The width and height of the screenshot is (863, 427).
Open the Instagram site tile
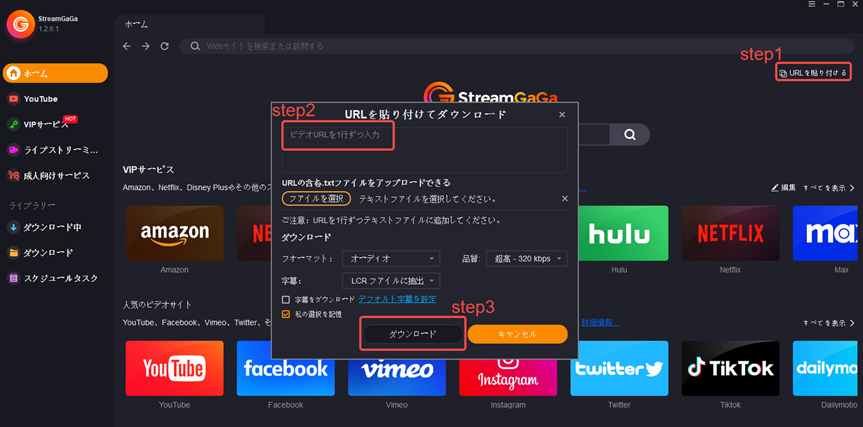(508, 377)
